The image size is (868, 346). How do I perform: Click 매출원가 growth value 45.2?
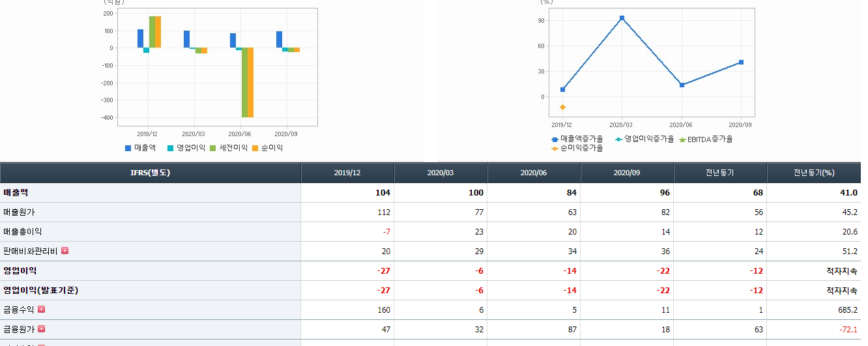pos(849,212)
